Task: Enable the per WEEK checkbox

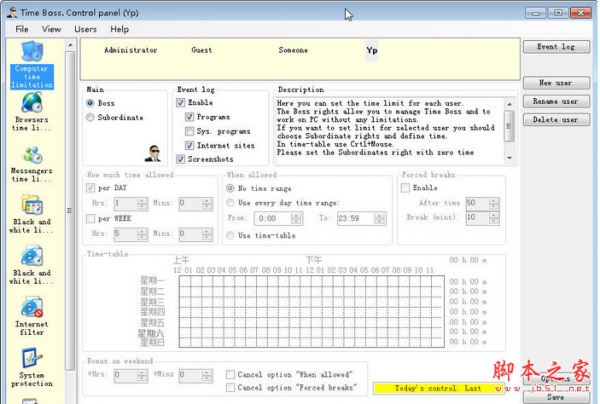Action: pos(91,218)
